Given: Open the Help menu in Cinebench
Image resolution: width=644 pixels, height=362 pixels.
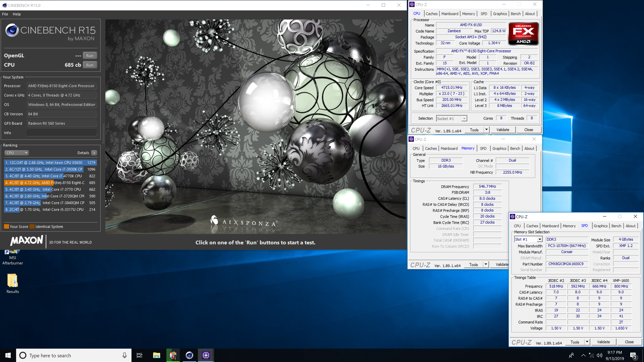Looking at the screenshot, I should pyautogui.click(x=17, y=14).
